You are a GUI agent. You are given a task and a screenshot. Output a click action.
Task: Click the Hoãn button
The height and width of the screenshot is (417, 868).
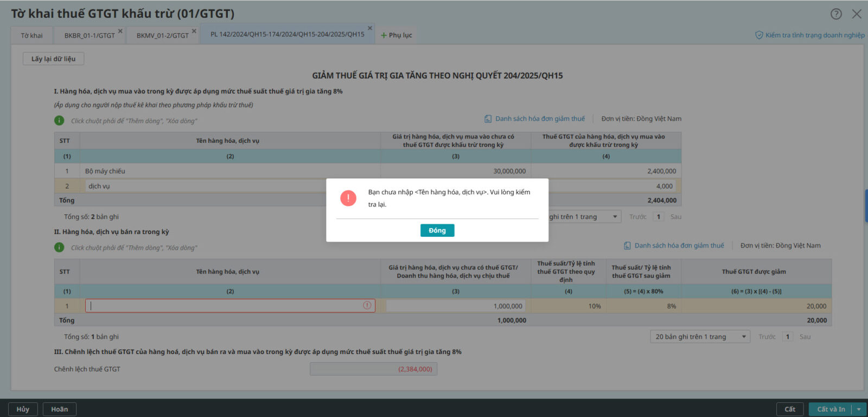tap(60, 409)
